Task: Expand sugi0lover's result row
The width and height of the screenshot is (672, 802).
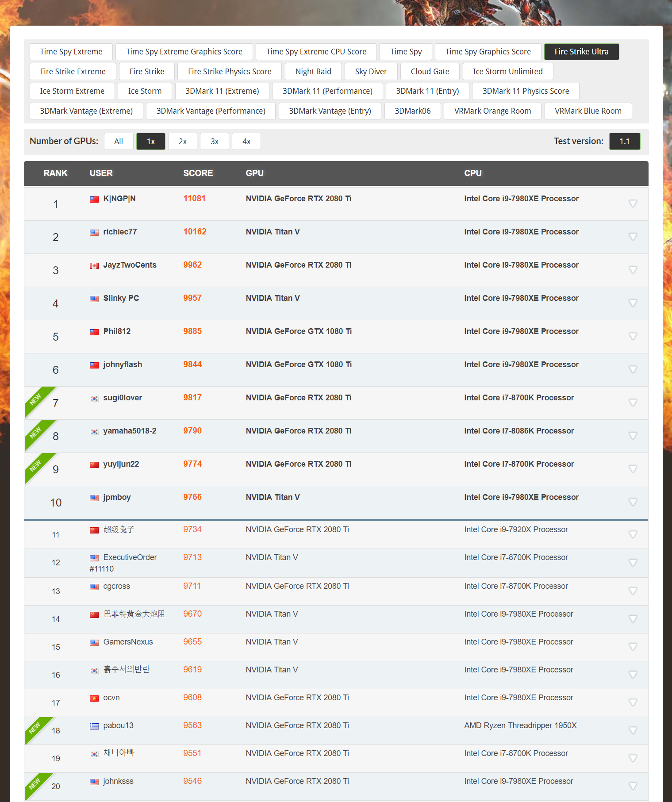Action: pyautogui.click(x=633, y=403)
